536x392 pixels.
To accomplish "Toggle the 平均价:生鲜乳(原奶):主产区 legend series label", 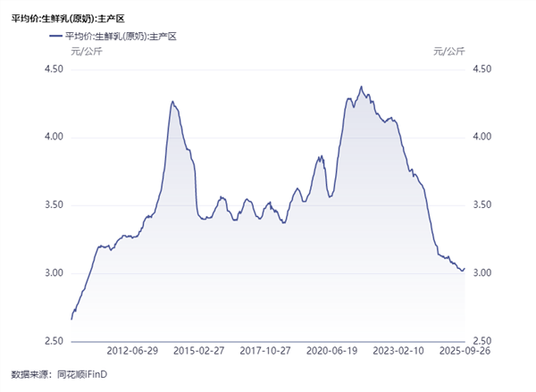I will tap(121, 37).
